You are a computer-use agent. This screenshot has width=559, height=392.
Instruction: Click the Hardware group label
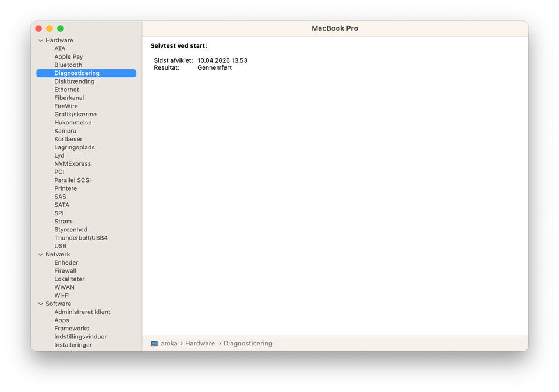point(59,40)
